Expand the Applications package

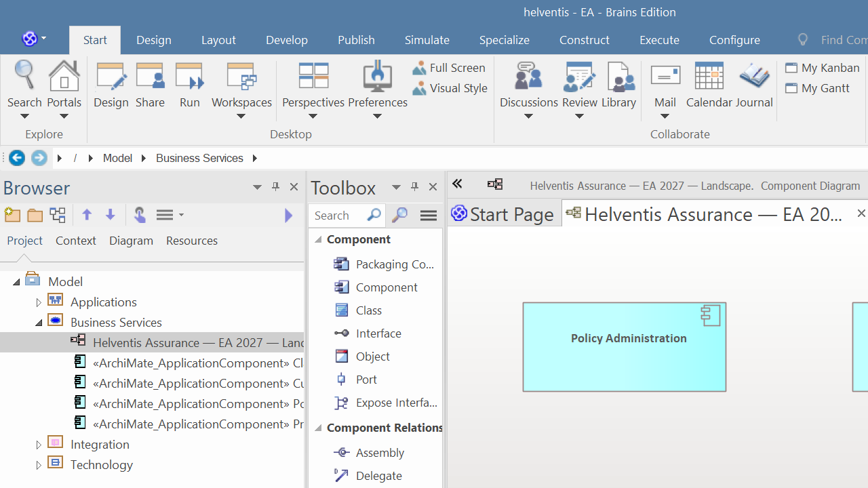pos(39,302)
